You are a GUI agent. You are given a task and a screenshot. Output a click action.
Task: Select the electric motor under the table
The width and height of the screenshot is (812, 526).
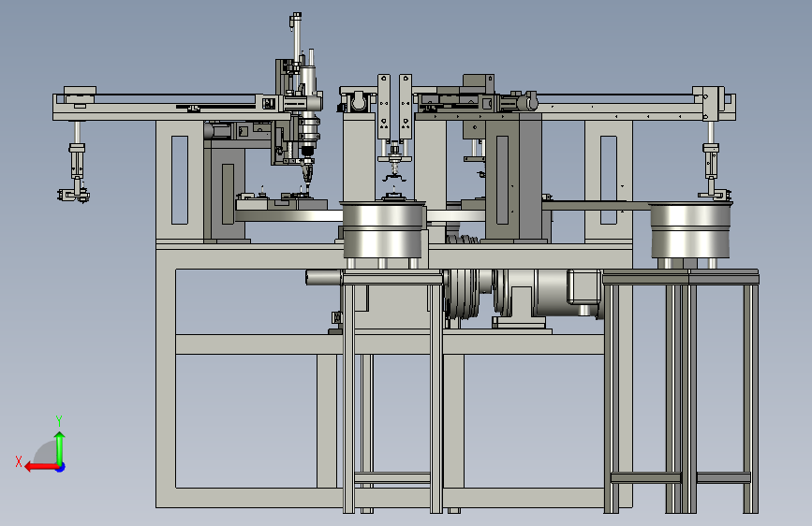(x=549, y=295)
